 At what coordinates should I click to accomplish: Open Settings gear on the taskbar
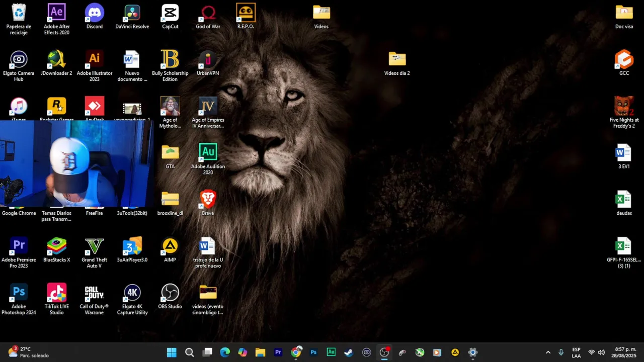[472, 352]
